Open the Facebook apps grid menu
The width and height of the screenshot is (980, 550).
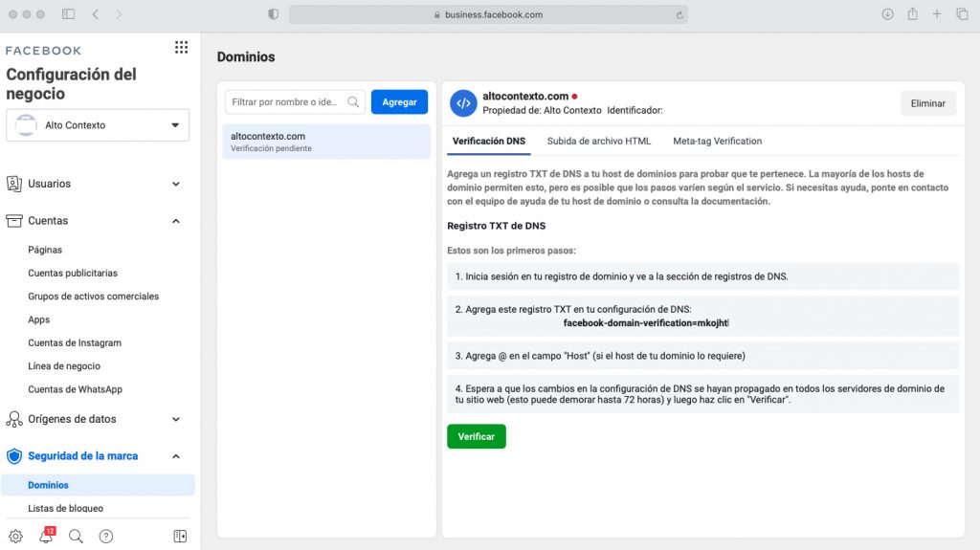coord(181,48)
